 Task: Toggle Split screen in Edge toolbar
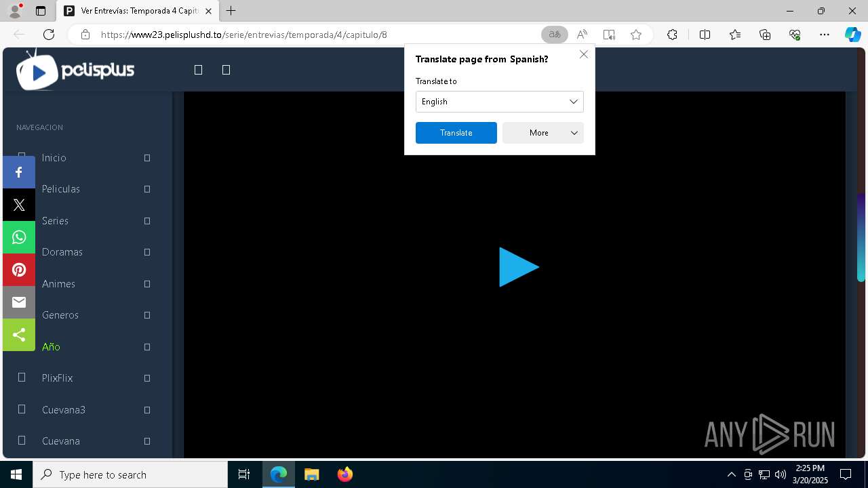click(705, 35)
